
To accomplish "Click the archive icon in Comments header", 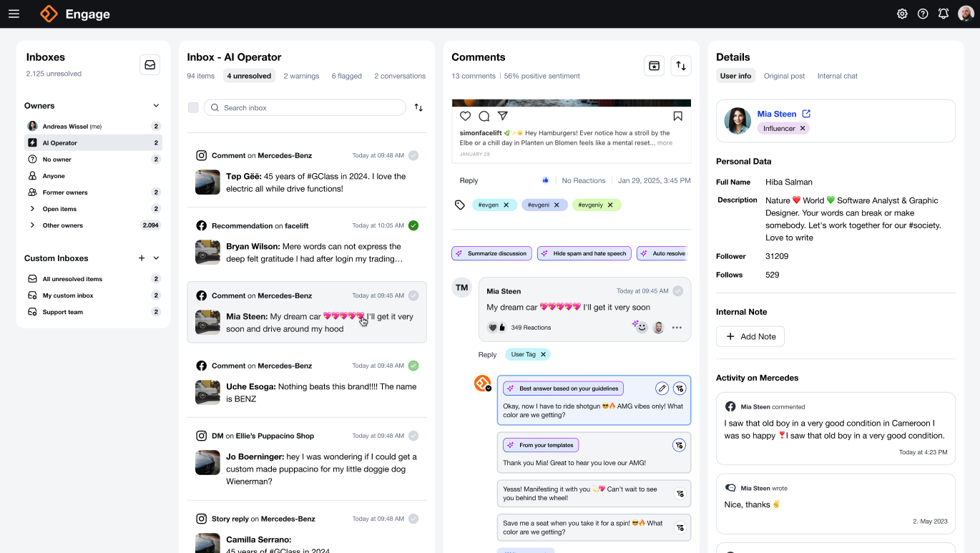I will point(654,65).
